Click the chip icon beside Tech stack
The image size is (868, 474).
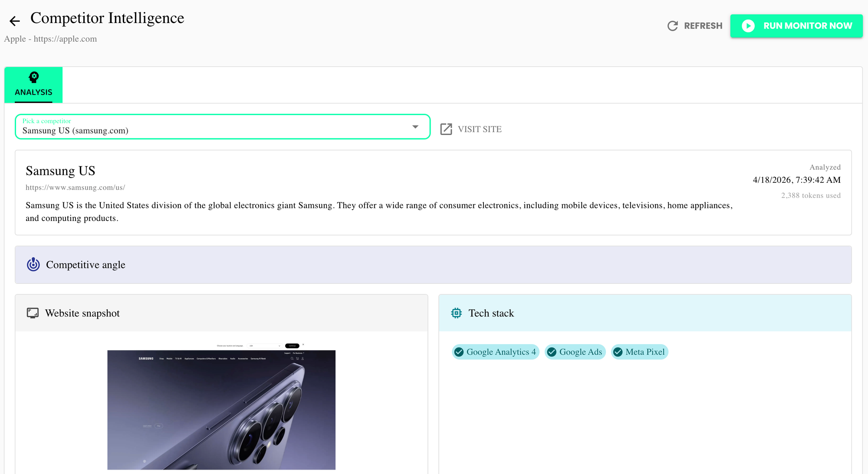click(457, 313)
